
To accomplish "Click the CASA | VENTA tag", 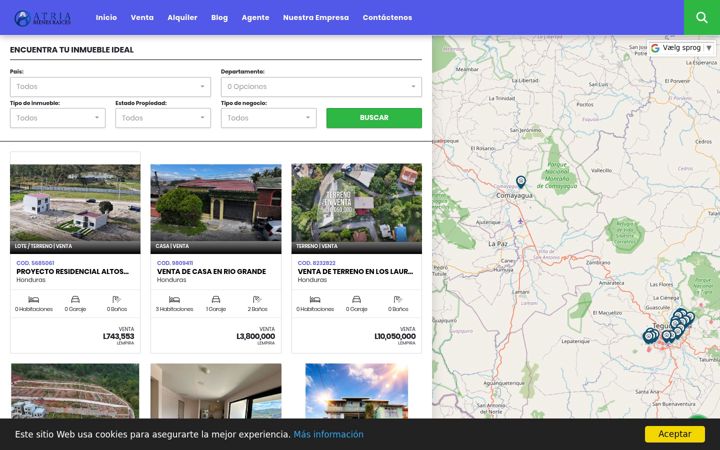I will tap(172, 246).
